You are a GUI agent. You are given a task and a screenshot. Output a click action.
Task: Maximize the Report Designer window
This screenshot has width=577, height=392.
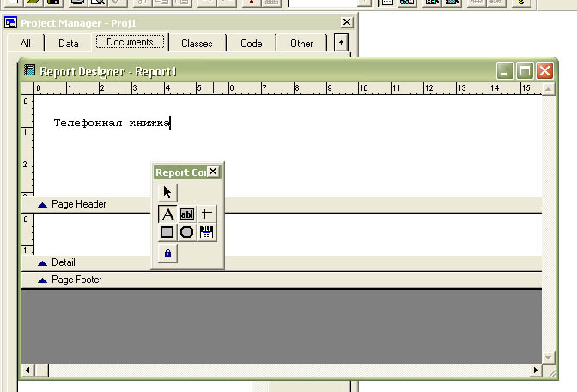[x=525, y=71]
